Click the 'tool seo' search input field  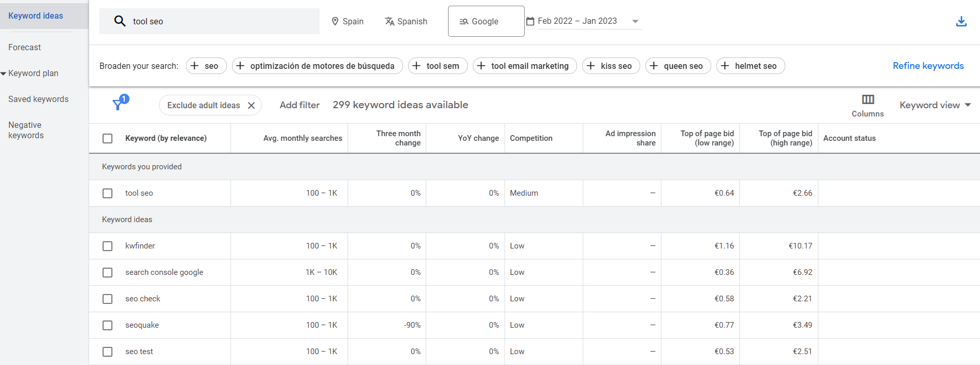coord(209,21)
